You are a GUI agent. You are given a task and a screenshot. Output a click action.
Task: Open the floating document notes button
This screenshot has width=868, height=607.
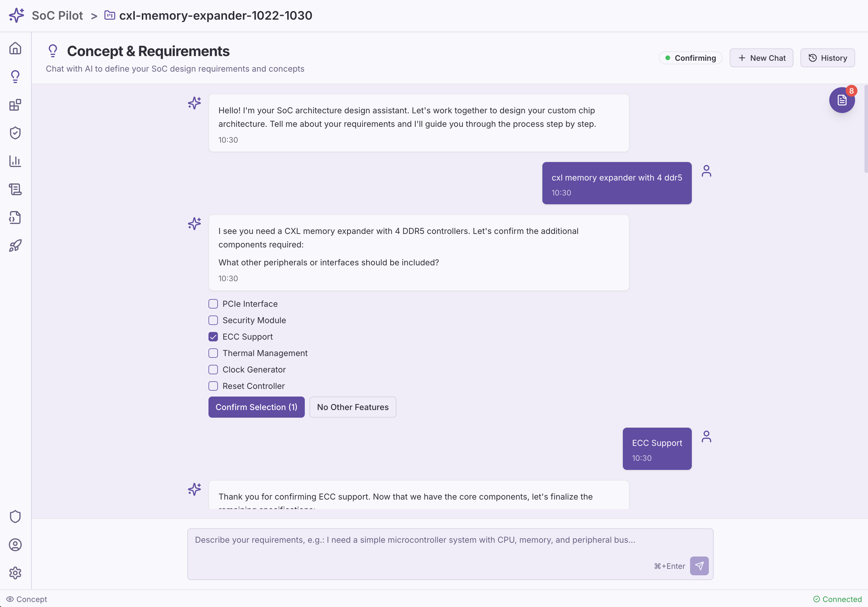point(842,100)
